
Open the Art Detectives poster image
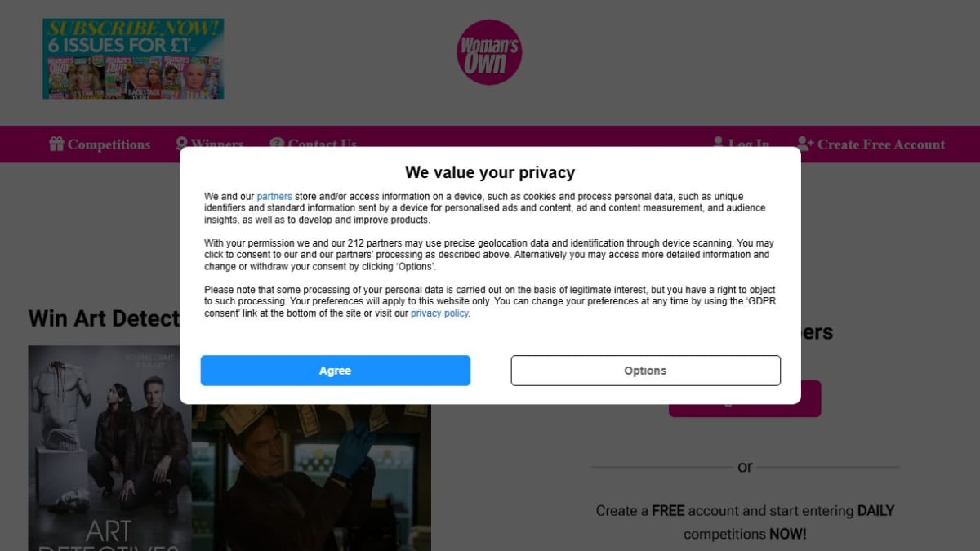(109, 448)
